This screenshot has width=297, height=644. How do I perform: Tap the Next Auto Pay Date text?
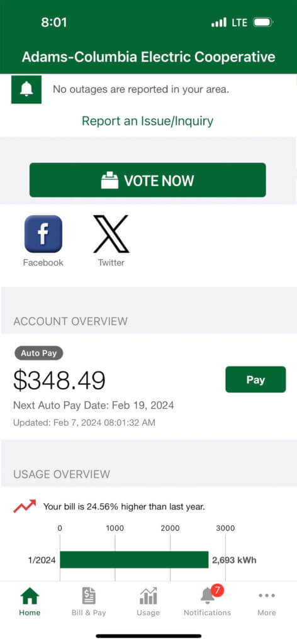94,406
